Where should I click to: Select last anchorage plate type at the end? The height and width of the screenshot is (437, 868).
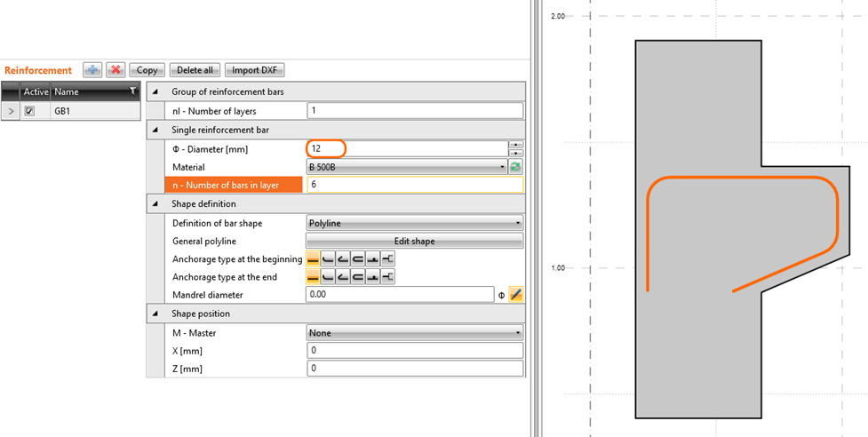(x=387, y=277)
